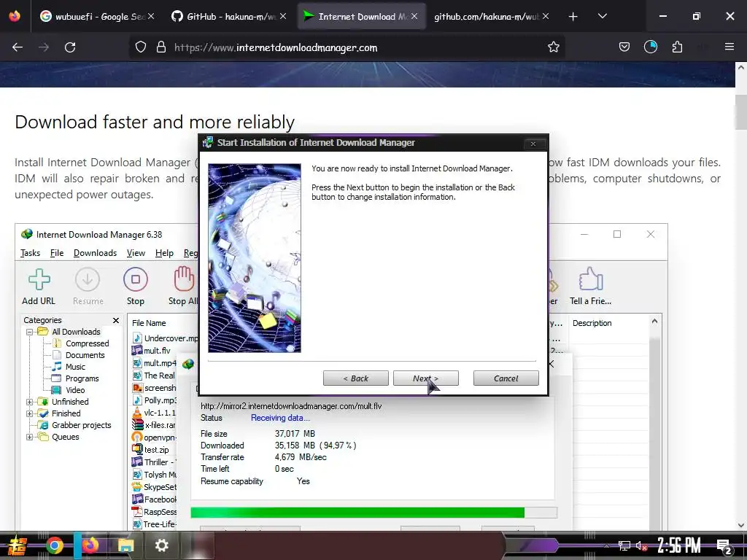Expand the Finished category
Screen dimensions: 747x560
tap(29, 413)
